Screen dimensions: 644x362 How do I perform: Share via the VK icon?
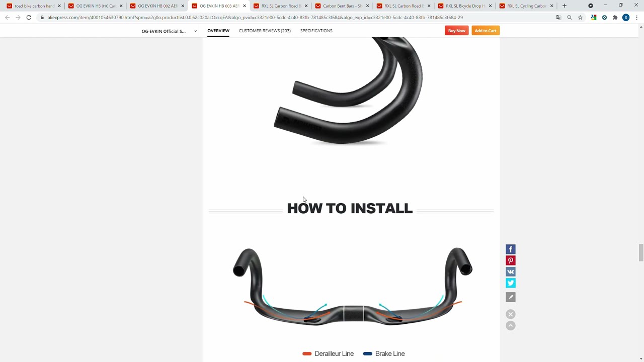[x=511, y=271]
